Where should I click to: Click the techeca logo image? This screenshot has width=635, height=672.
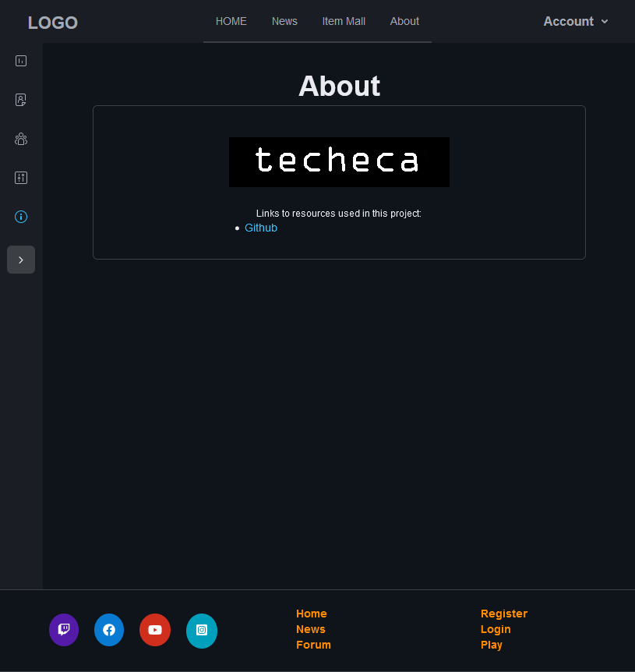(x=339, y=162)
